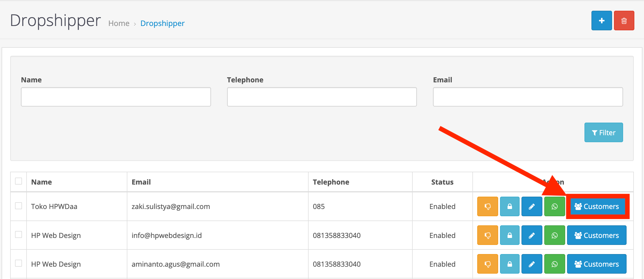Click the Name filter input field
Screen dimensions: 644x279
pos(116,97)
